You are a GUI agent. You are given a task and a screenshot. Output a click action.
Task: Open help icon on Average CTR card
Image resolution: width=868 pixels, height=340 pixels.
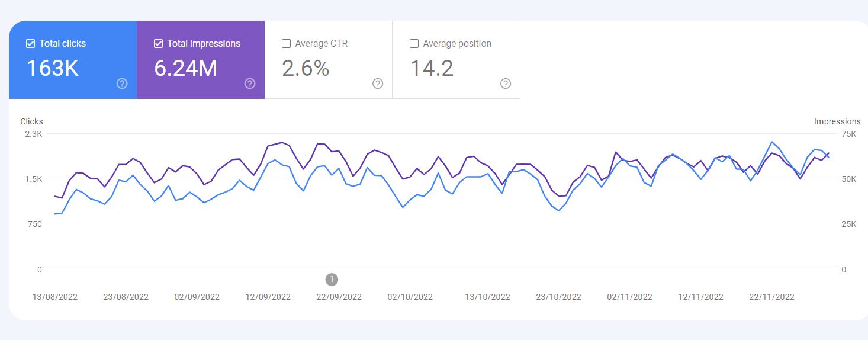(378, 84)
